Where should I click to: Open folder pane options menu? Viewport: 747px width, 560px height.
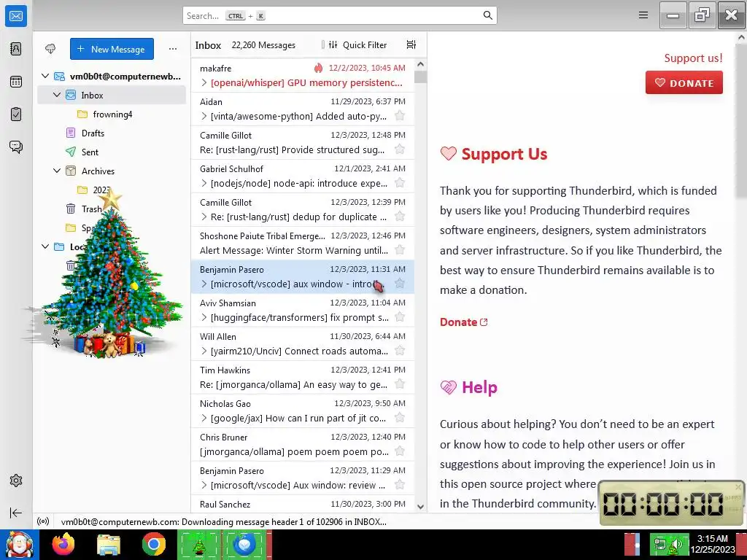point(172,49)
